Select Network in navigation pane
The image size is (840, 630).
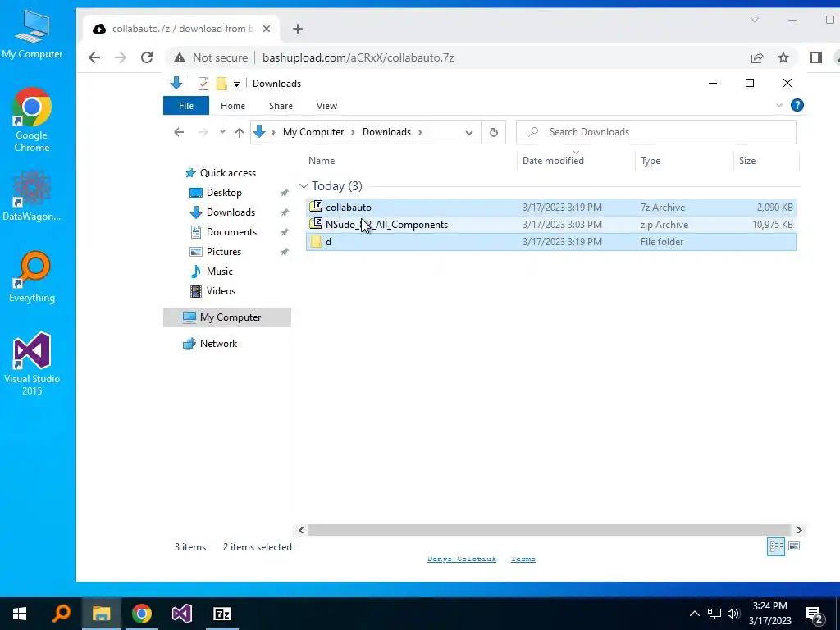218,344
